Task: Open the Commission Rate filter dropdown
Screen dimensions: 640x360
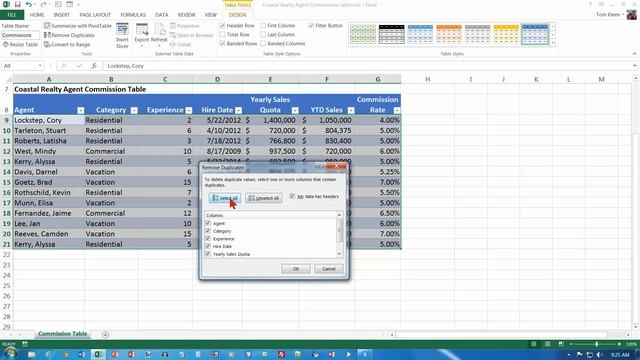Action: (x=397, y=110)
